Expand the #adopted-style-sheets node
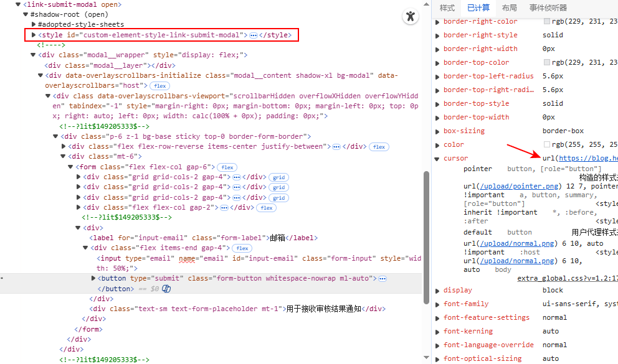Viewport: 618px width, 364px height. click(34, 24)
